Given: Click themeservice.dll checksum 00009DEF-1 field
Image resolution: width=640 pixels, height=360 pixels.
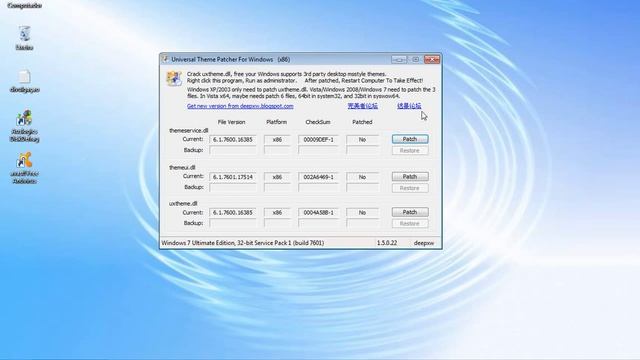Looking at the screenshot, I should (x=318, y=140).
